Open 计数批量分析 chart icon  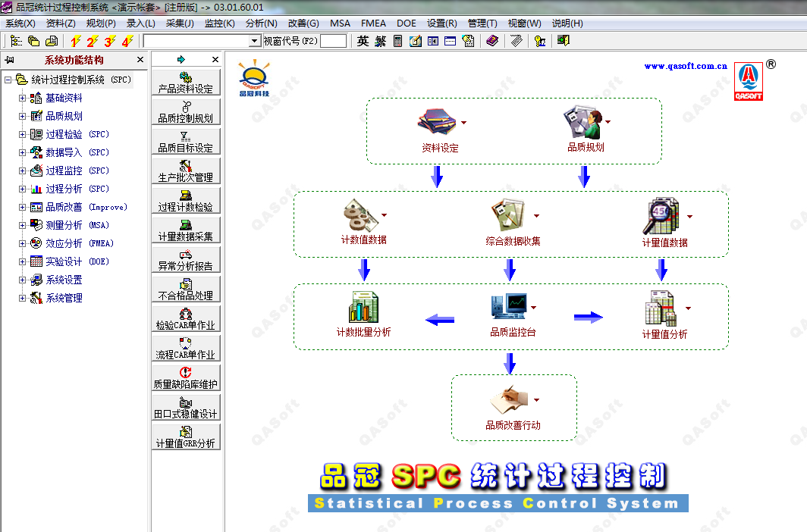coord(363,307)
